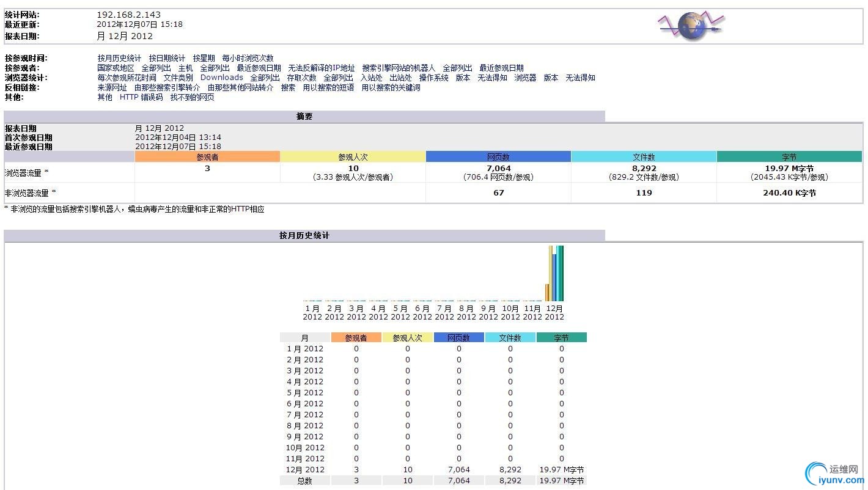Go to 搜索引擎网站的机器人 section
This screenshot has height=490, width=868.
(x=399, y=68)
